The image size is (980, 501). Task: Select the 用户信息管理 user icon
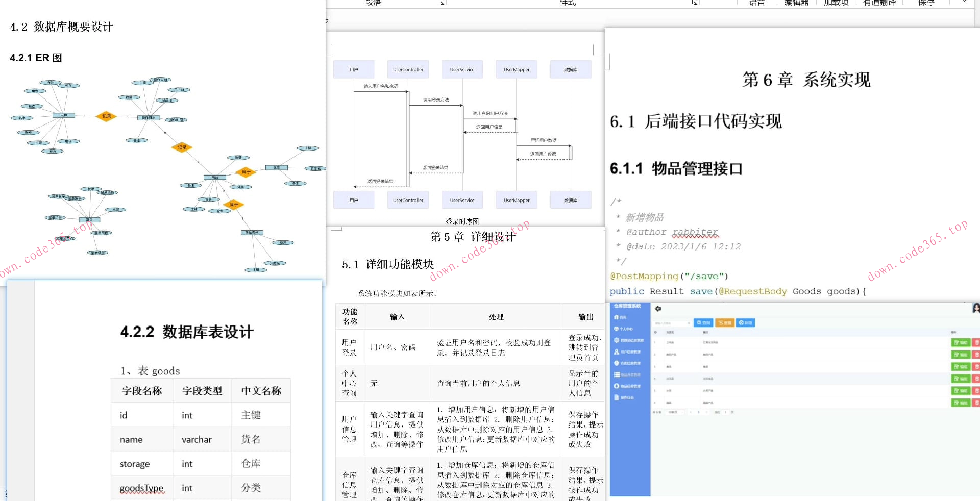click(x=617, y=352)
